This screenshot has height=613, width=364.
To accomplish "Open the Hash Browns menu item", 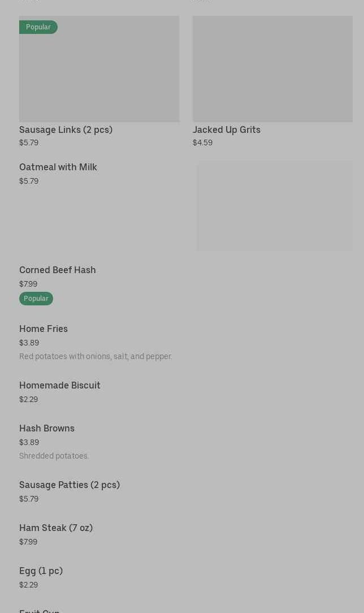I will tap(47, 428).
